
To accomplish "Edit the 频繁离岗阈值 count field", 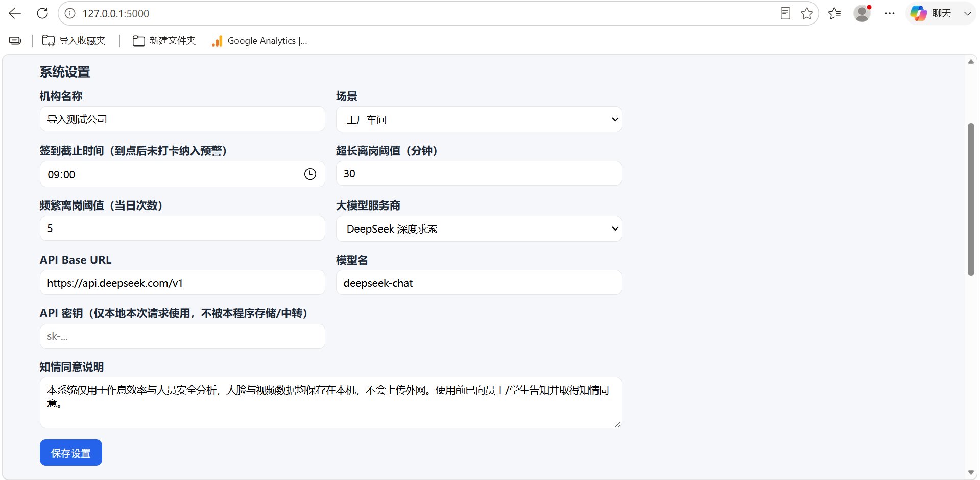I will click(x=182, y=228).
